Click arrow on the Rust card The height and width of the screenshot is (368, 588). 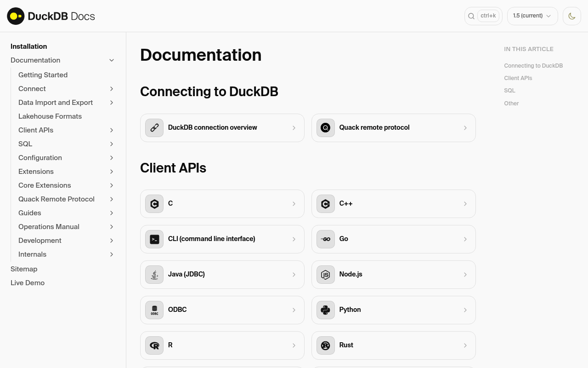coord(465,345)
